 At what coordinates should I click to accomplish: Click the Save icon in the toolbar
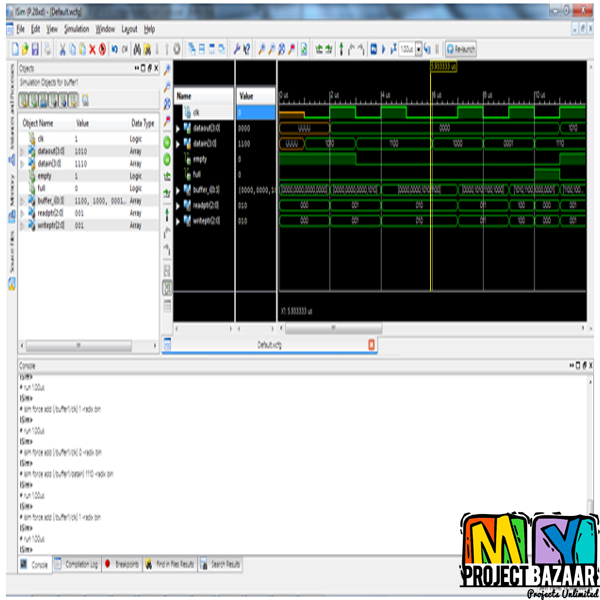[36, 48]
